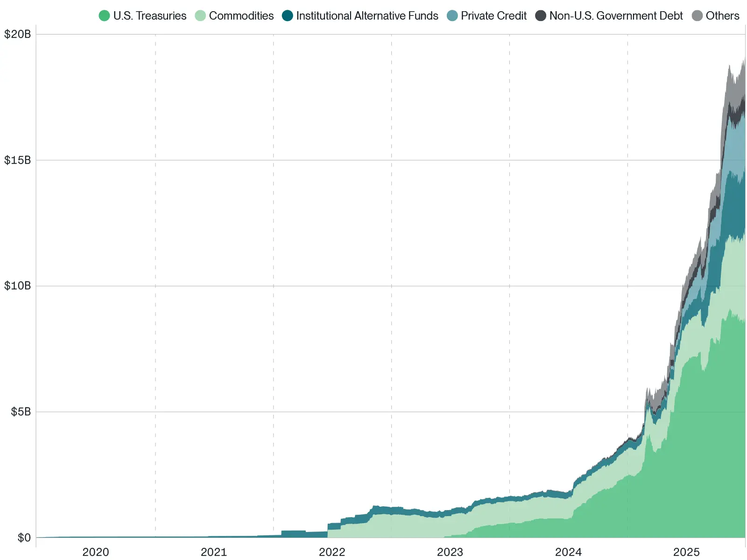Toggle the Non-U.S. Government Debt series off
Image resolution: width=747 pixels, height=560 pixels.
540,15
